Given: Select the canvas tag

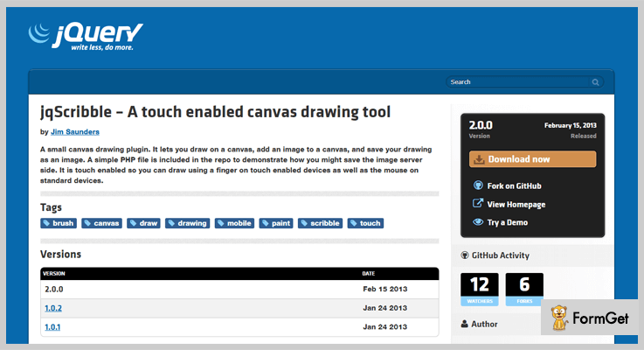Looking at the screenshot, I should (x=102, y=223).
